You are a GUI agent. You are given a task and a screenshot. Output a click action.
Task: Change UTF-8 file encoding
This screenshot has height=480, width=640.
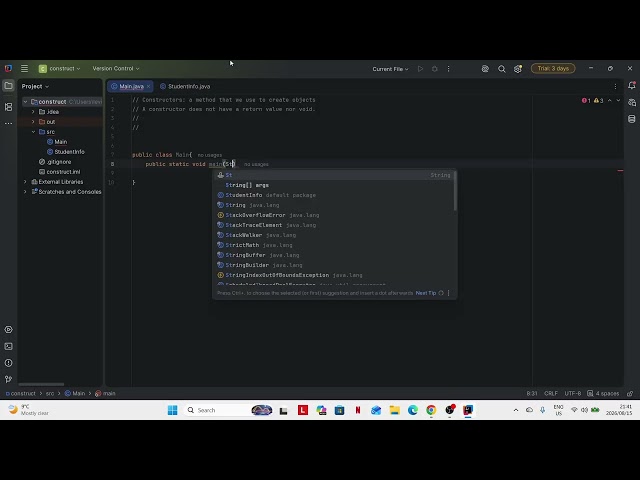pos(573,393)
